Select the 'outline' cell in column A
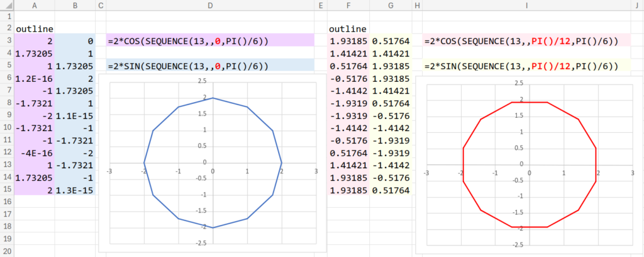 tap(34, 28)
